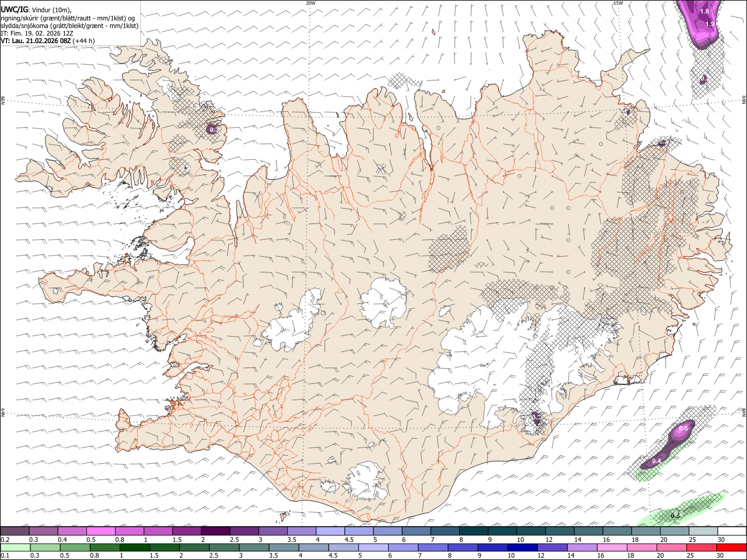Pick the light pink 16 rain-scale swatch
Image resolution: width=747 pixels, height=560 pixels.
pyautogui.click(x=611, y=548)
